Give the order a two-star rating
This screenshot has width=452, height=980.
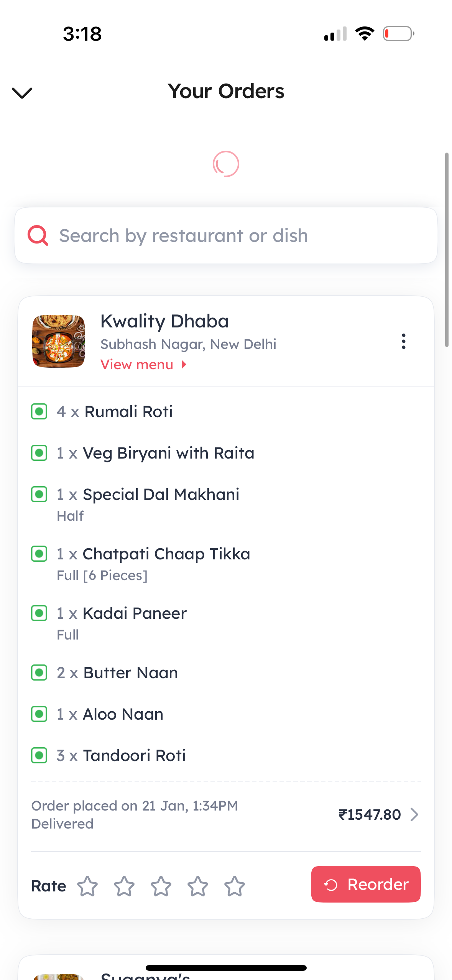pyautogui.click(x=124, y=886)
